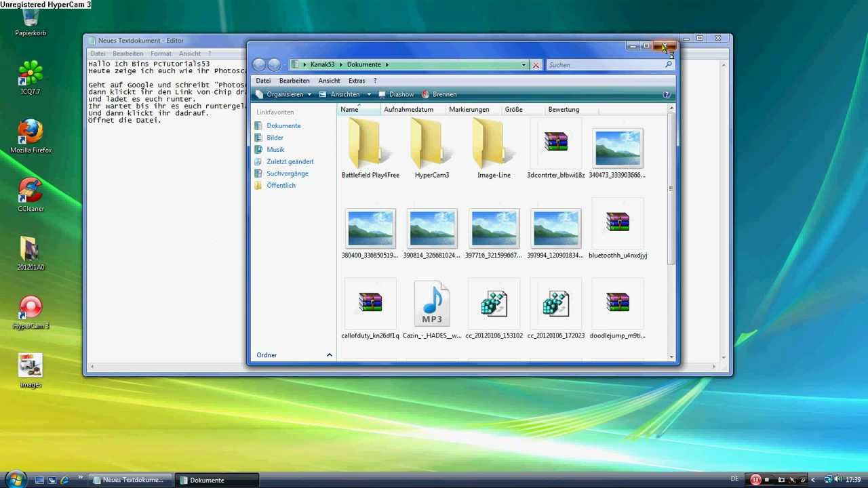868x488 pixels.
Task: Open Suchvorgänge favorite link
Action: [x=281, y=174]
